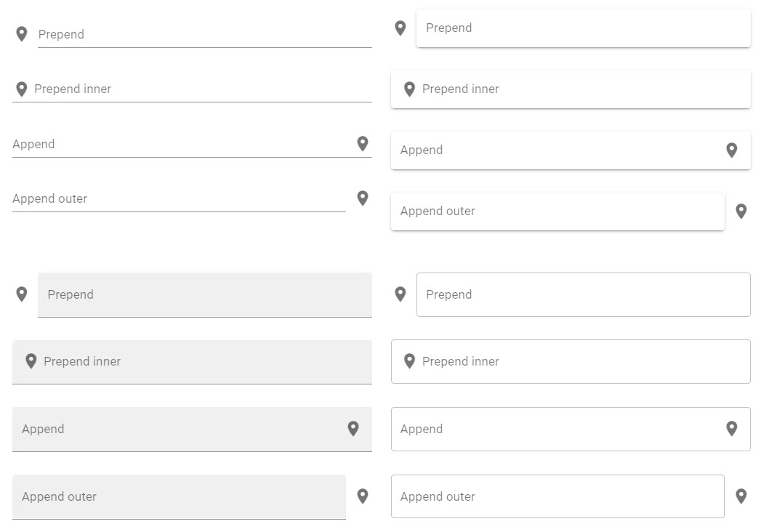The image size is (761, 532).
Task: Click the marker outside the grey filled Append outer field
Action: [363, 496]
